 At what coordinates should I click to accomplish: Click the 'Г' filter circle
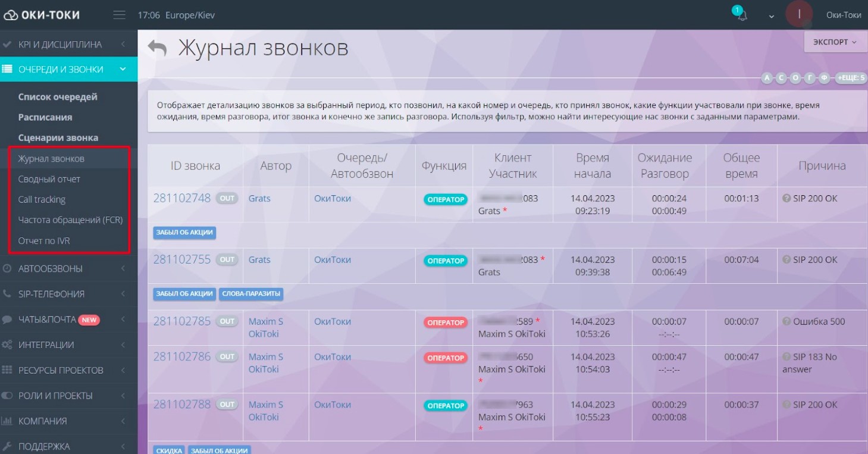click(810, 78)
